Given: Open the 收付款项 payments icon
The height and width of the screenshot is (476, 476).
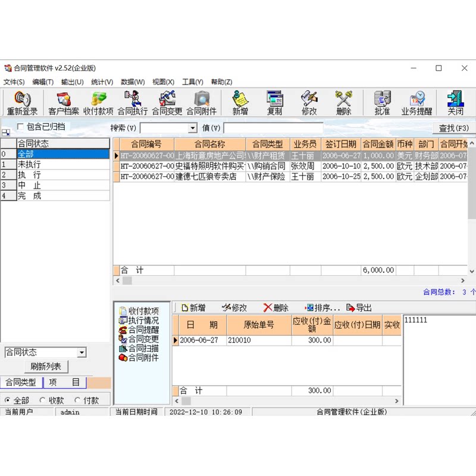Looking at the screenshot, I should tap(98, 103).
